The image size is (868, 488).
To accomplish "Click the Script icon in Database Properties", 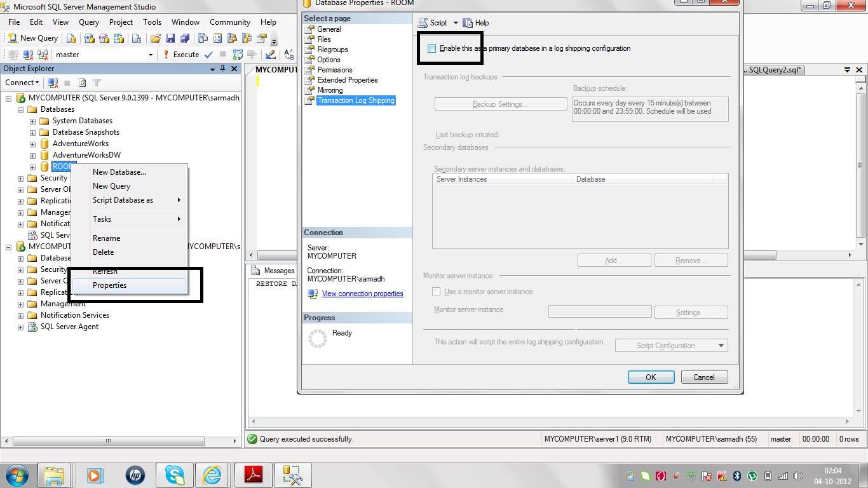I will click(433, 23).
